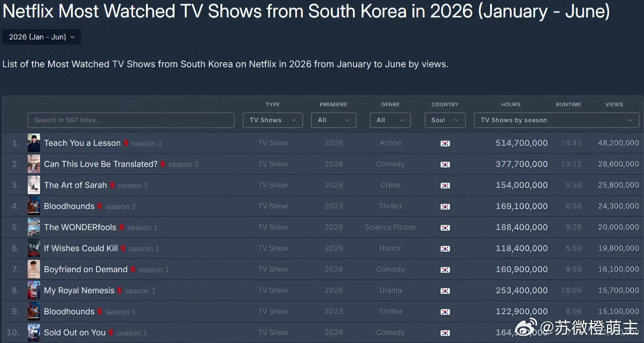644x343 pixels.
Task: Click the flag icon in My Royal Nemesis row
Action: [x=445, y=291]
